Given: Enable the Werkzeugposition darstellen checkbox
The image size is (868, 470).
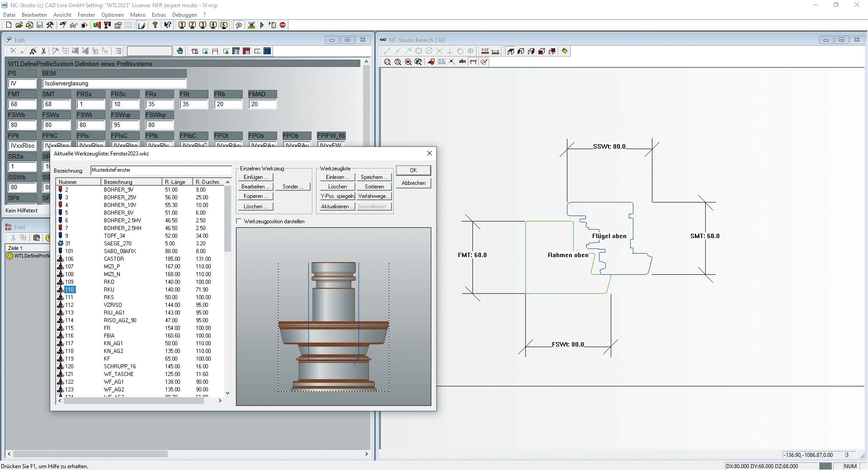Looking at the screenshot, I should [x=239, y=221].
